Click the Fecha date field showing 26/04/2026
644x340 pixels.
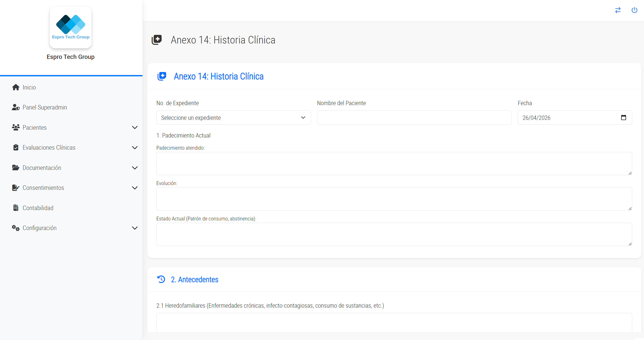[575, 118]
